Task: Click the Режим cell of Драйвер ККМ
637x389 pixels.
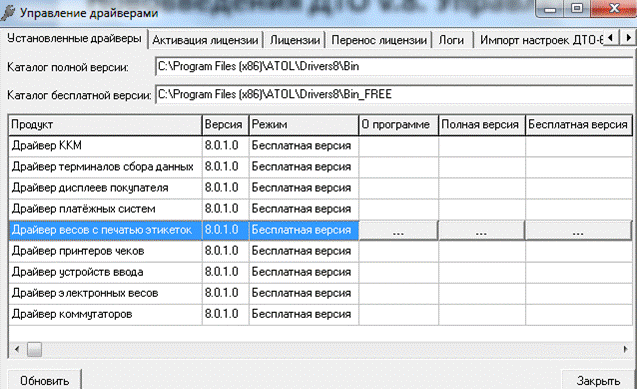Action: coord(303,146)
